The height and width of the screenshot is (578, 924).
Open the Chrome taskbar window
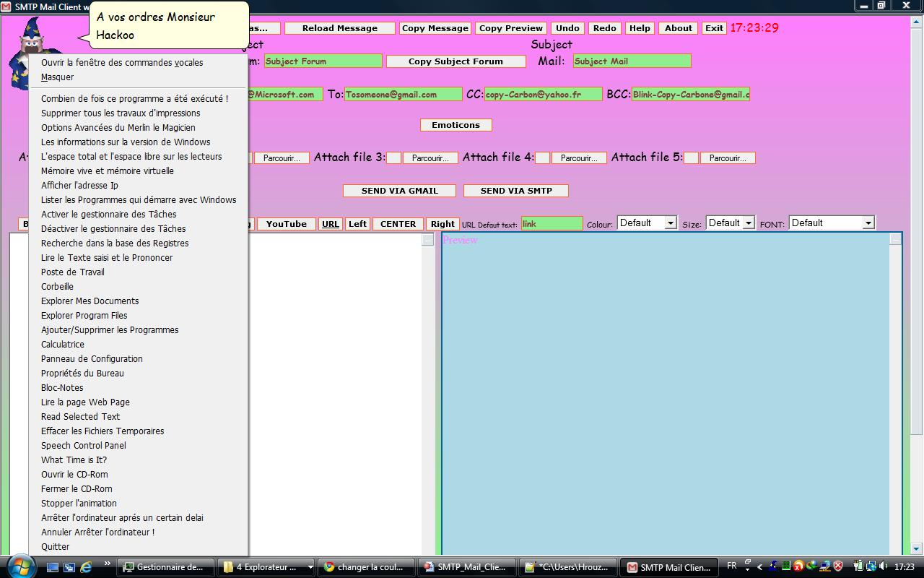367,567
